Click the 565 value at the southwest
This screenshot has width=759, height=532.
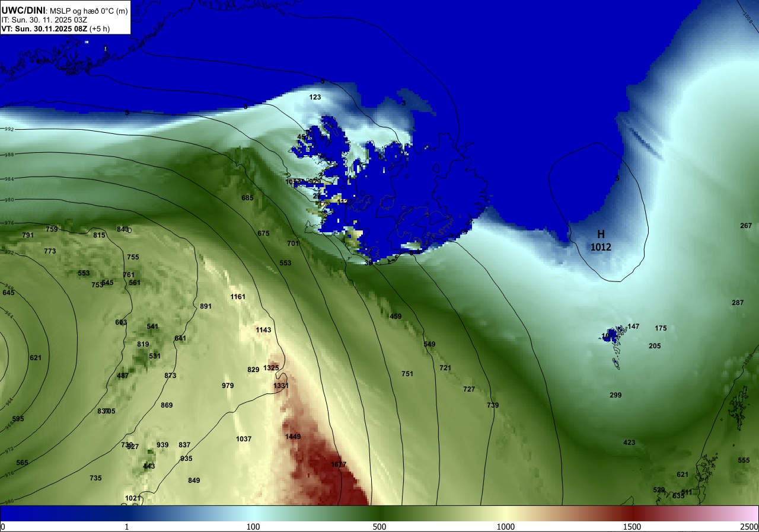(x=22, y=463)
